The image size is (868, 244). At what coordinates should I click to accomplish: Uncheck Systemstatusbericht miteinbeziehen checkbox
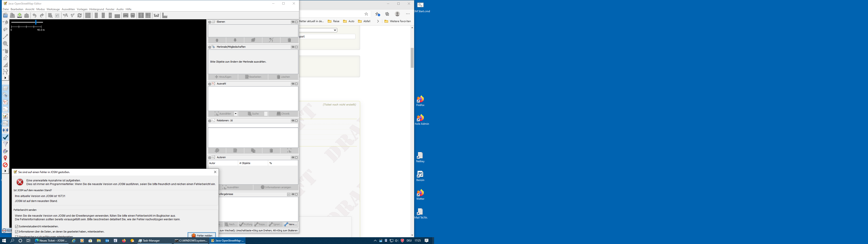(17, 226)
